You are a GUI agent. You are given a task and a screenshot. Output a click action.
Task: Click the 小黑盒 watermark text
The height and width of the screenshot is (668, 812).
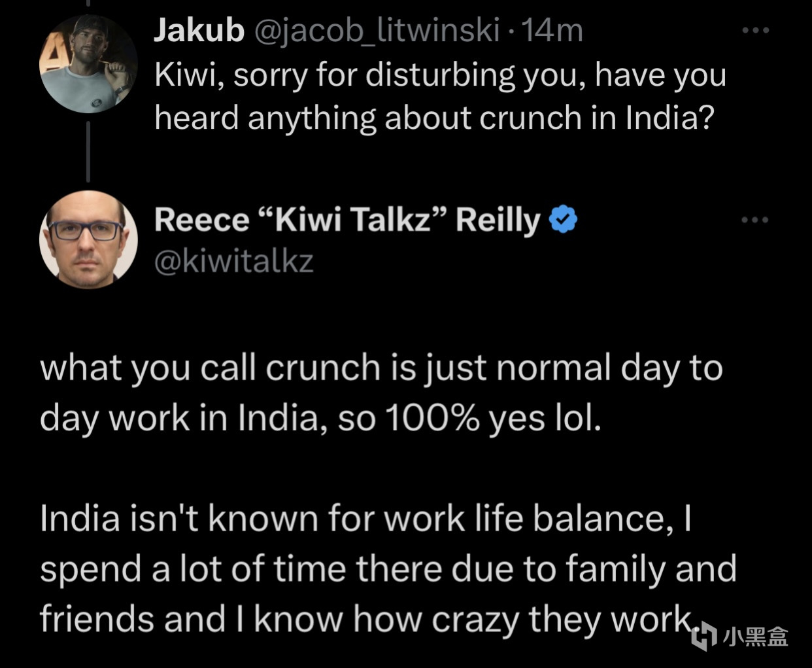coord(755,637)
